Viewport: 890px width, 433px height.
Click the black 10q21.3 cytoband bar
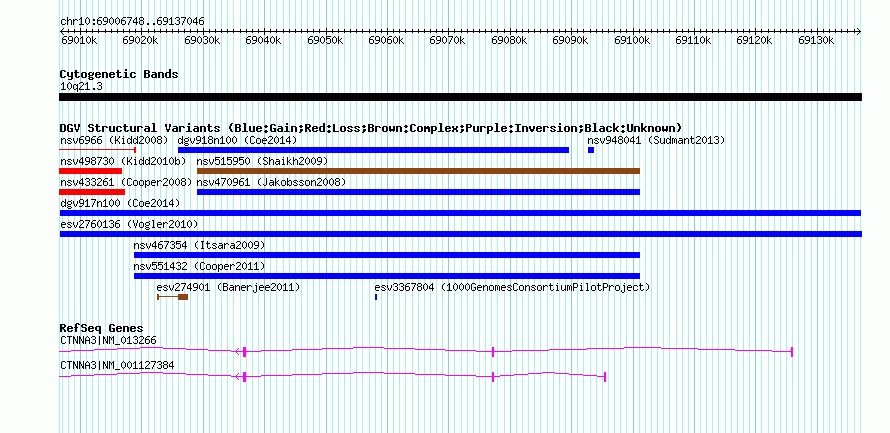[460, 97]
